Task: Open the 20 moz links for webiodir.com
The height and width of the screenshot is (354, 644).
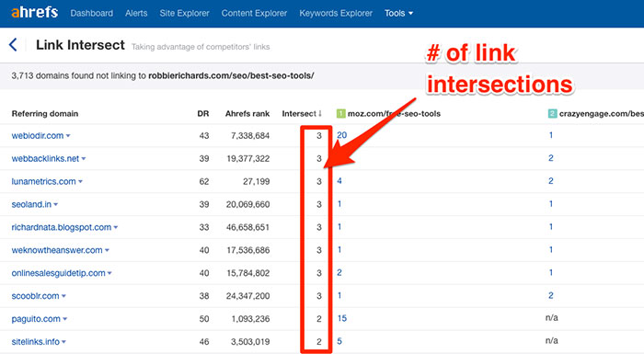Action: coord(341,135)
